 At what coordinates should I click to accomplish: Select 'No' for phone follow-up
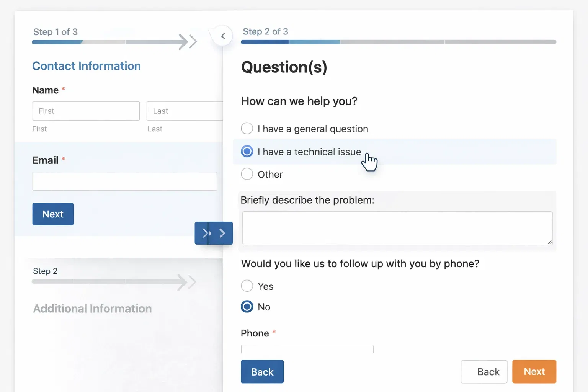247,306
